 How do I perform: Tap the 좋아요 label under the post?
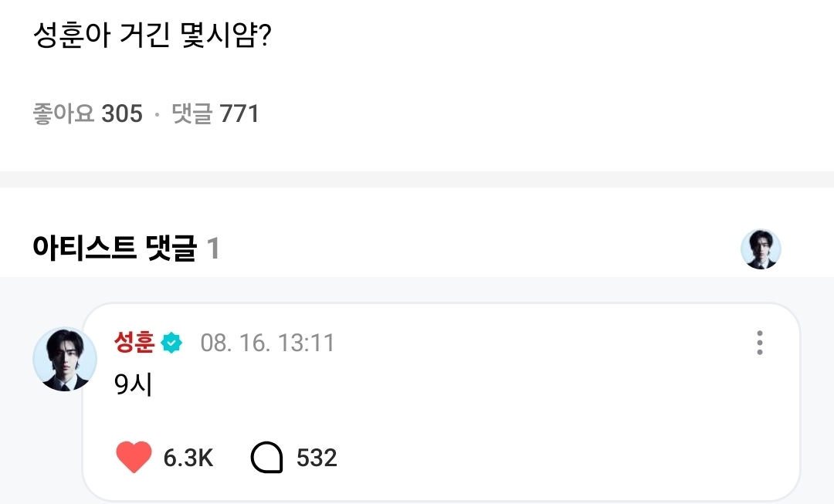pos(63,114)
